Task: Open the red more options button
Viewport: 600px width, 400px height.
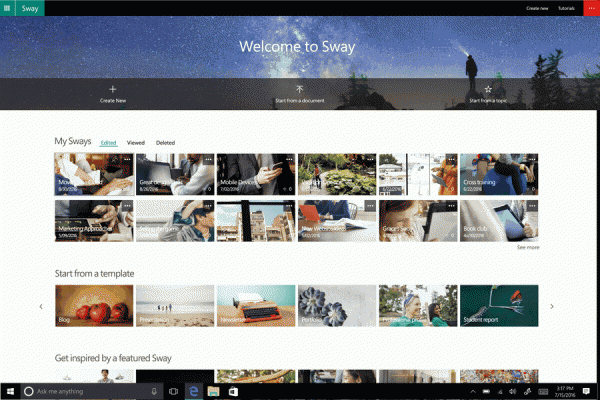Action: point(592,8)
